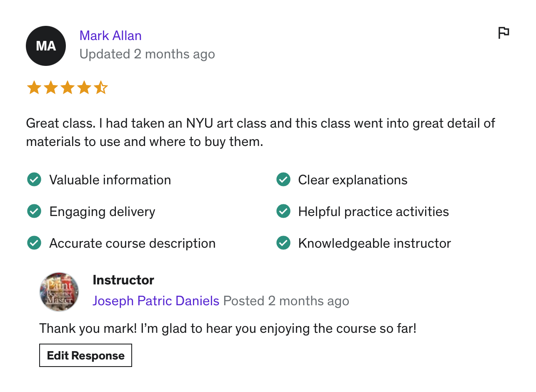Open Joseph Patric Daniels profile link

[156, 301]
